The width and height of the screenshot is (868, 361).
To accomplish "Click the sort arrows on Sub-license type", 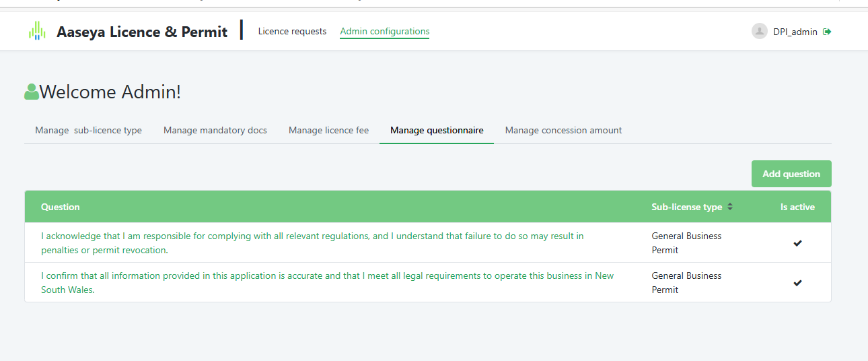I will point(730,207).
